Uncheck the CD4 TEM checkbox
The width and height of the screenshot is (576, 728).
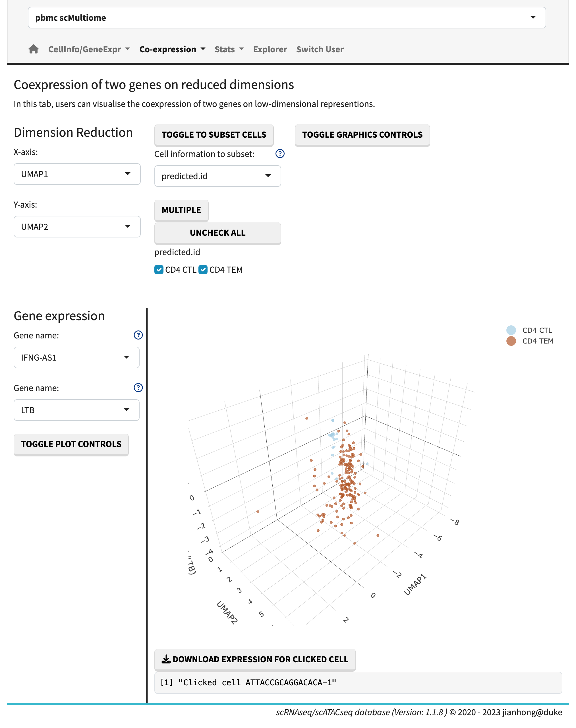click(x=203, y=270)
